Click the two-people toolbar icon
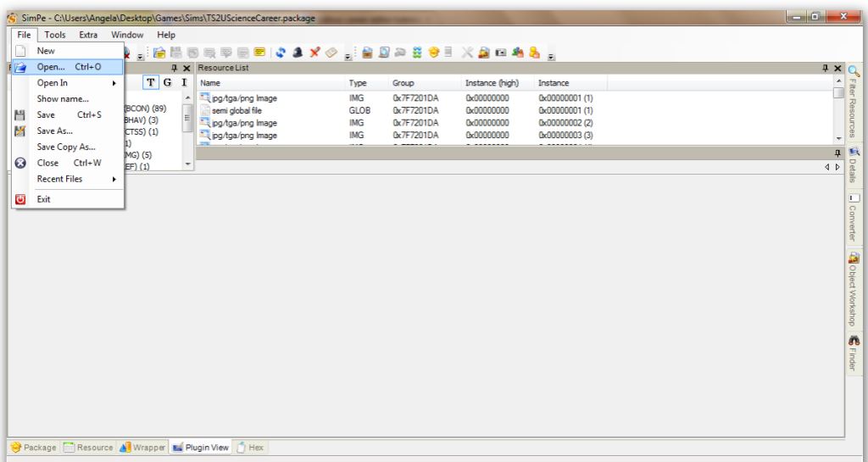Screen dimensions: 868x462 (518, 53)
